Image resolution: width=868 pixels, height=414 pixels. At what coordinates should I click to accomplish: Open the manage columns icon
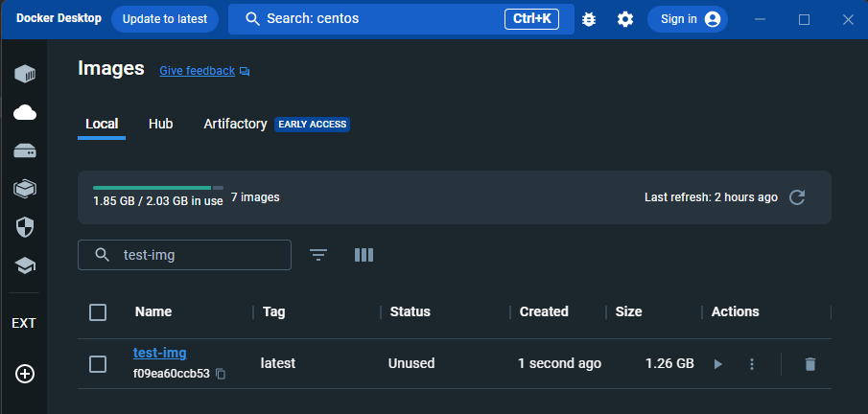[364, 255]
